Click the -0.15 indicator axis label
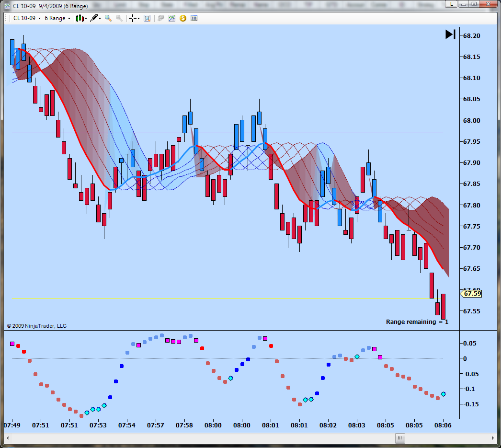The image size is (501, 448). tap(471, 404)
